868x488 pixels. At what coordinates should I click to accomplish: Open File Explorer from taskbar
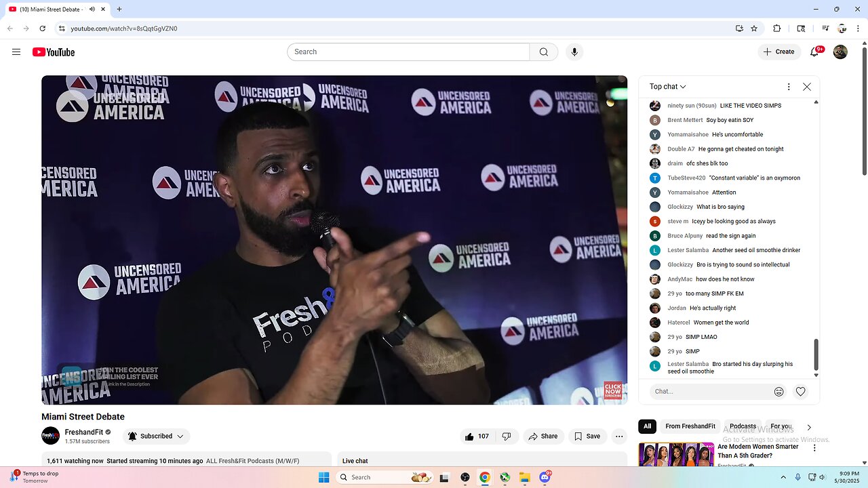coord(525,477)
